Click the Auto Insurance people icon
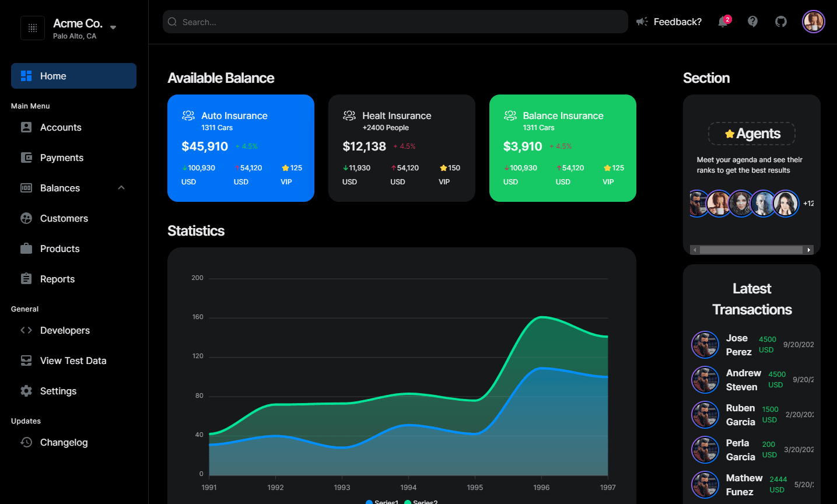The height and width of the screenshot is (504, 837). (188, 116)
